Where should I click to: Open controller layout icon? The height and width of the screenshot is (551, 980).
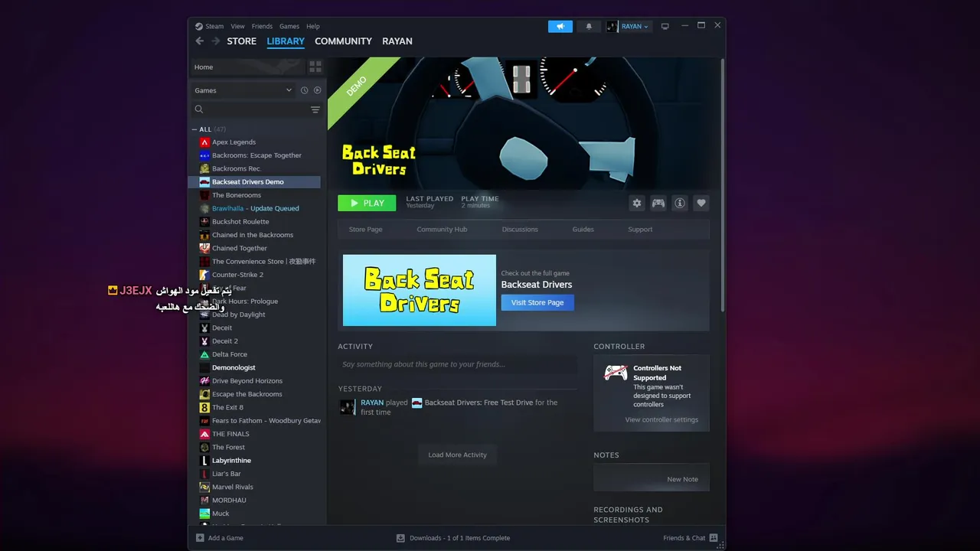tap(658, 203)
